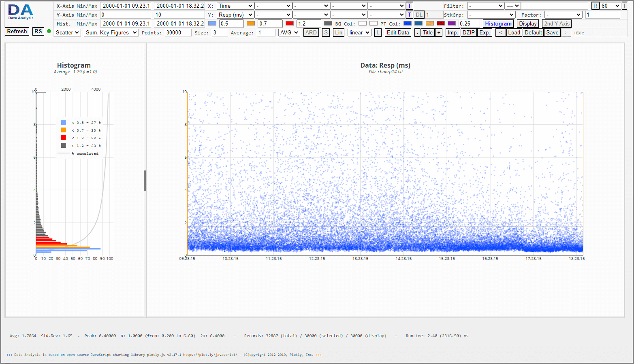Toggle the DL button beside the Y selector
The width and height of the screenshot is (634, 364).
click(419, 15)
